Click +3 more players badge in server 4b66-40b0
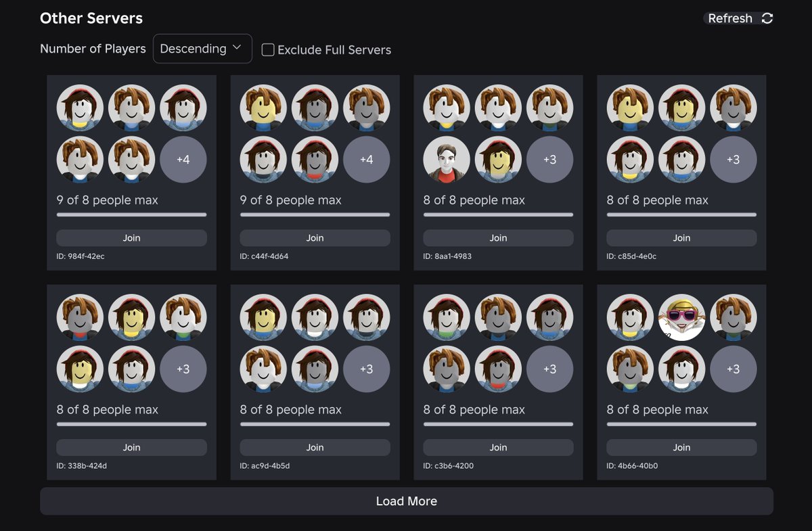The image size is (812, 531). (734, 369)
